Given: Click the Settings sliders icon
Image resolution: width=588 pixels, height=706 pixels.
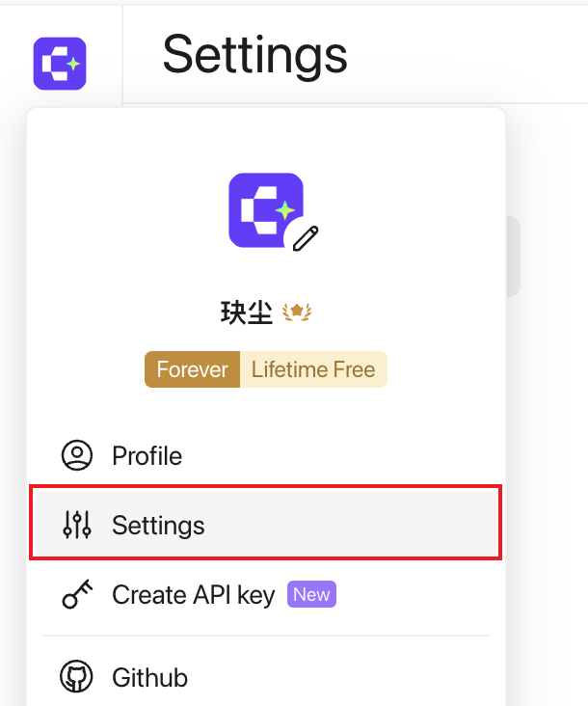Looking at the screenshot, I should coord(77,525).
